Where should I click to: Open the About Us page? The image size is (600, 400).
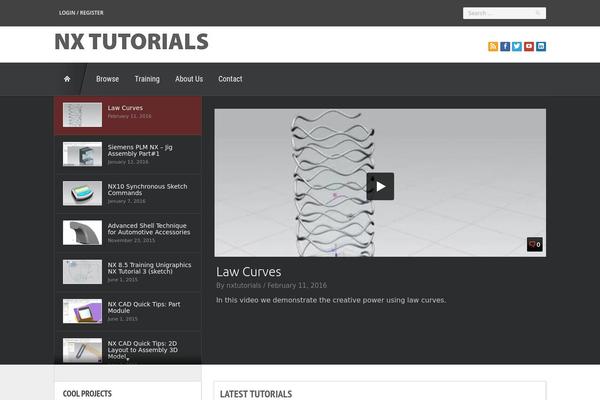tap(189, 79)
